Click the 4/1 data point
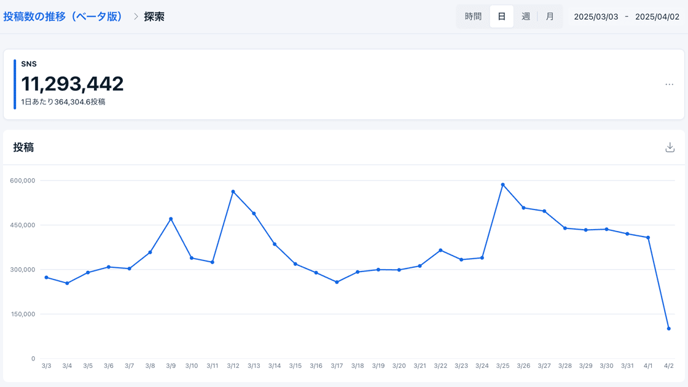This screenshot has height=387, width=688. coord(648,237)
